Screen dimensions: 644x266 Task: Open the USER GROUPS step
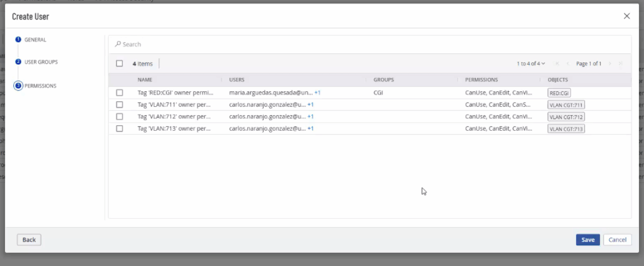click(x=41, y=62)
